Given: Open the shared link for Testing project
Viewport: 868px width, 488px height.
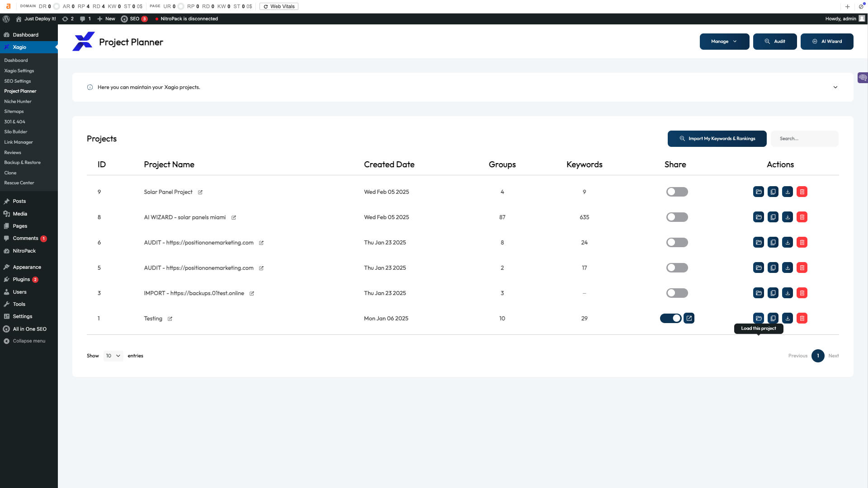Looking at the screenshot, I should coord(689,319).
